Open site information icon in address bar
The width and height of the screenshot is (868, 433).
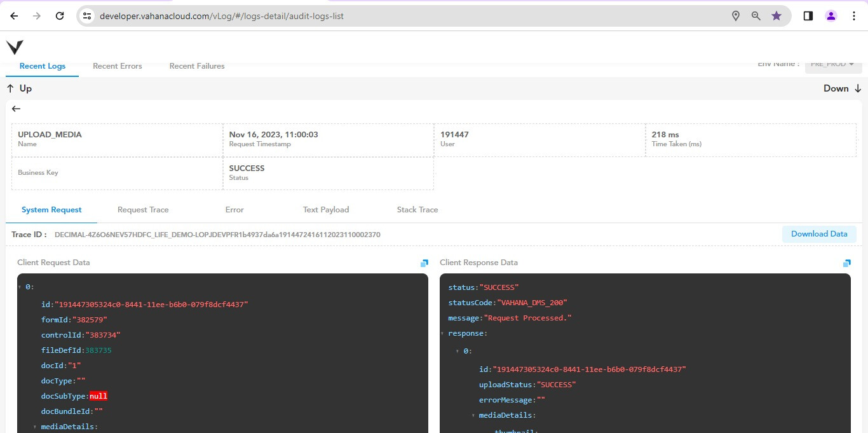coord(87,16)
